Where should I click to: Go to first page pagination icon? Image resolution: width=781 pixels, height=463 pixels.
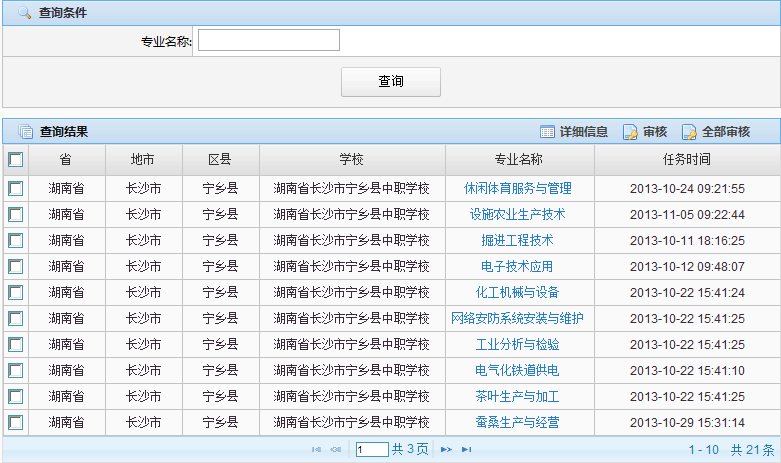[316, 450]
